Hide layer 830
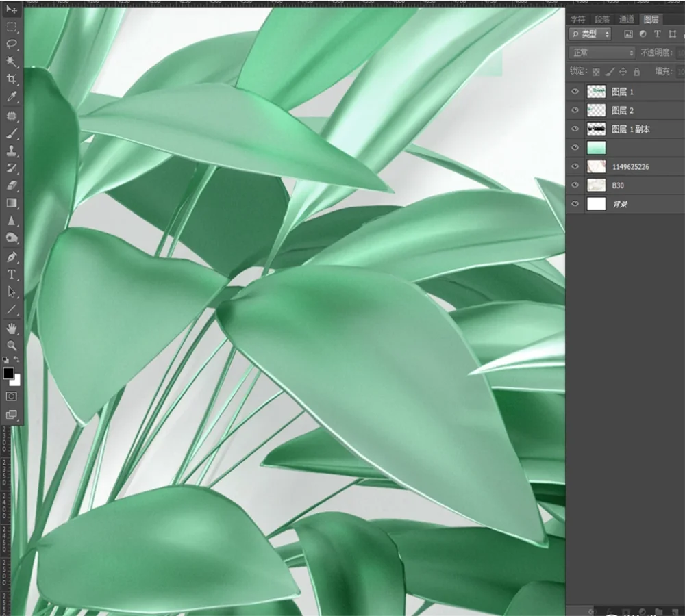 tap(575, 185)
